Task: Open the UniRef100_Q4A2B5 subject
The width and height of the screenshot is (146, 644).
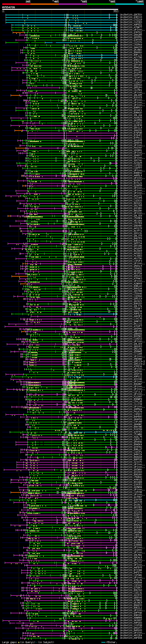Action: click(131, 35)
